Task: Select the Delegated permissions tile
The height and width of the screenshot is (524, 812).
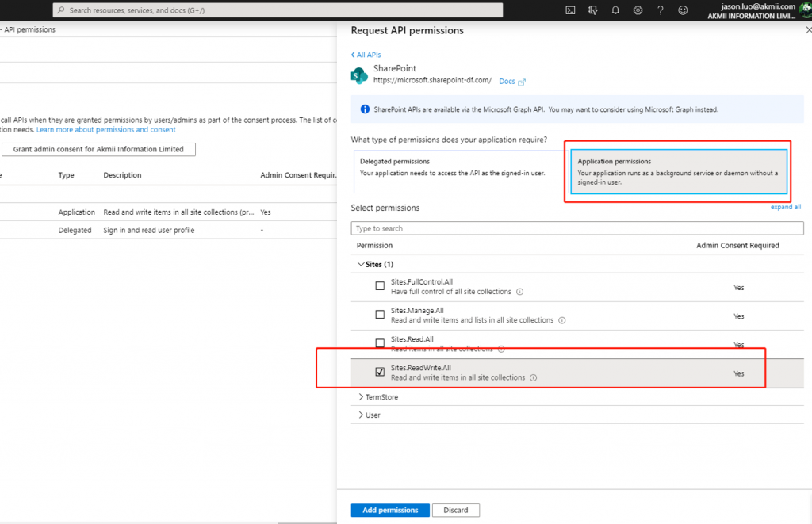Action: [461, 171]
